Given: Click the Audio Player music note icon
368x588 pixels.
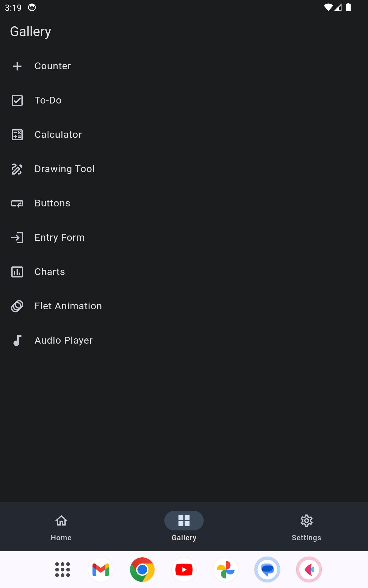Looking at the screenshot, I should (x=17, y=341).
